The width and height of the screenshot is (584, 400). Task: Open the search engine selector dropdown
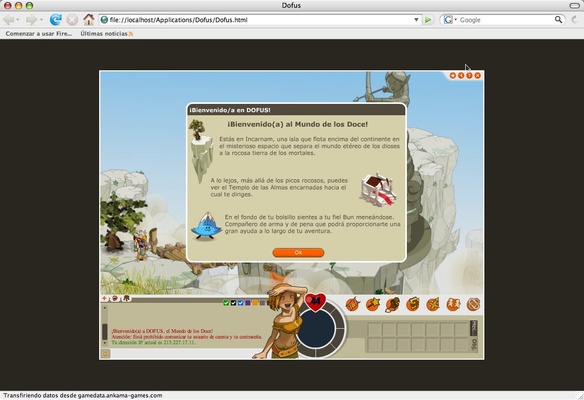[450, 20]
